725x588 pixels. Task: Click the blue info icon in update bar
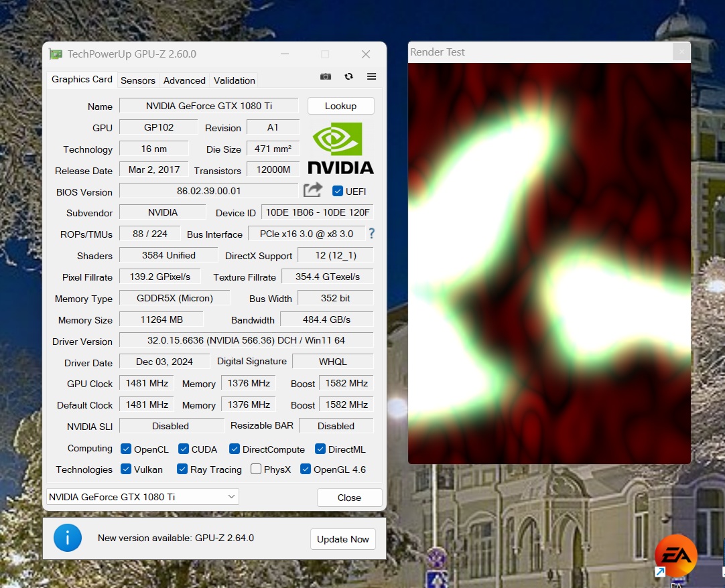click(68, 538)
